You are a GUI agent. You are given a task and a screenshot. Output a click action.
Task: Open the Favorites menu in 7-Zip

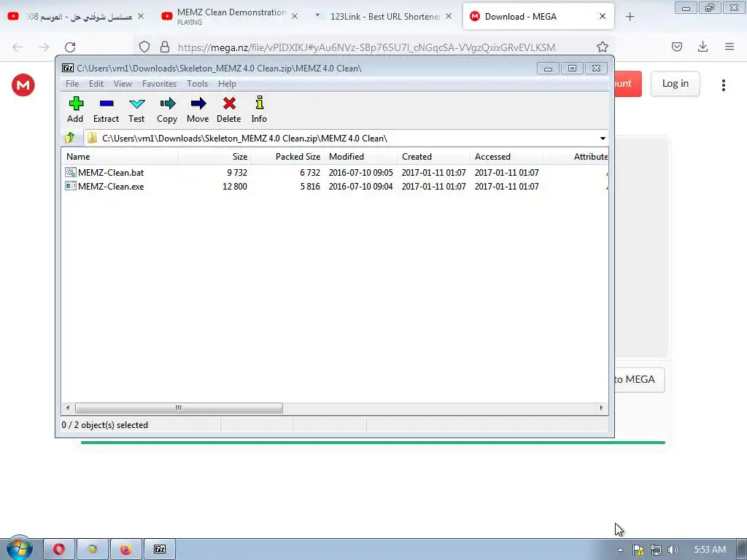point(160,84)
